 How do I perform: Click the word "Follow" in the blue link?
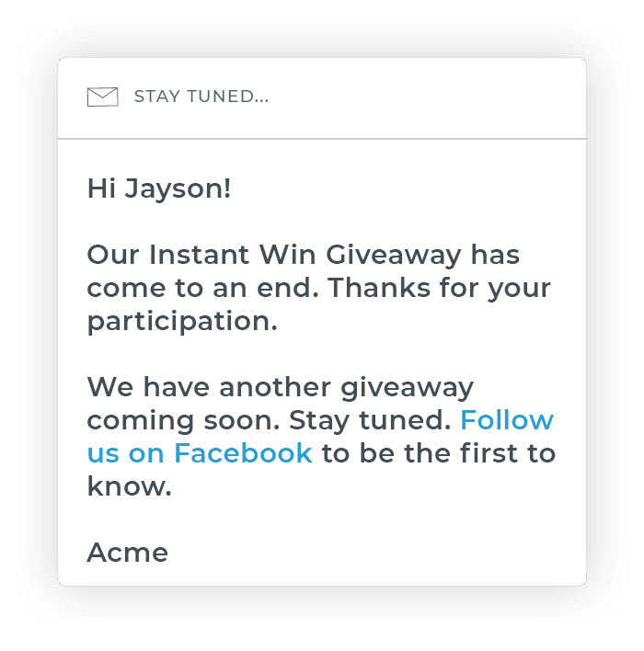tap(507, 420)
